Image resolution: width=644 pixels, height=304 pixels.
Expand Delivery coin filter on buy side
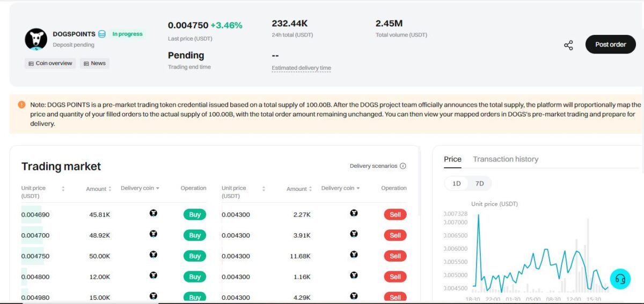point(157,188)
